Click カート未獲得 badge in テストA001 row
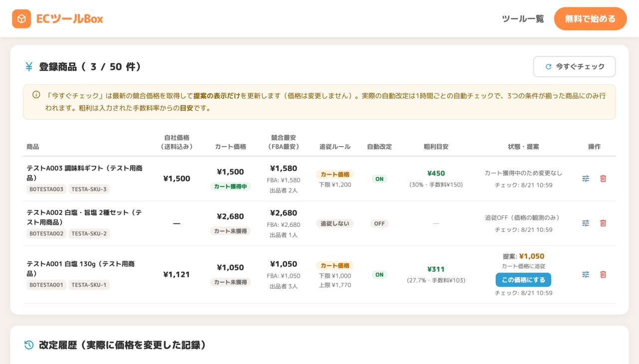The image size is (639, 364). pos(230,282)
